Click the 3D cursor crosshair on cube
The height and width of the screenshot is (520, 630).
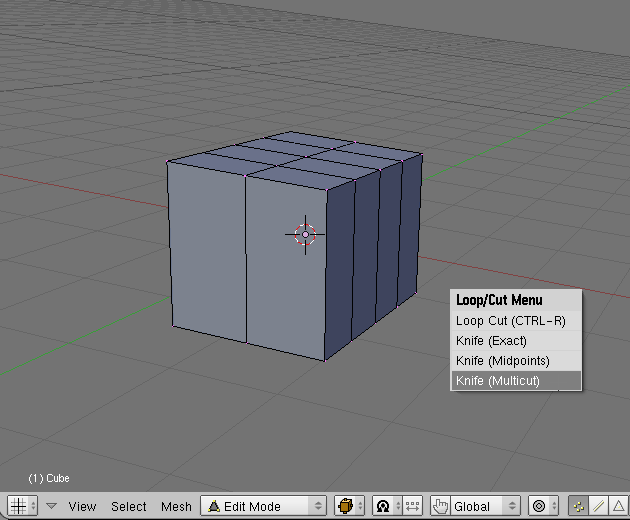coord(305,235)
